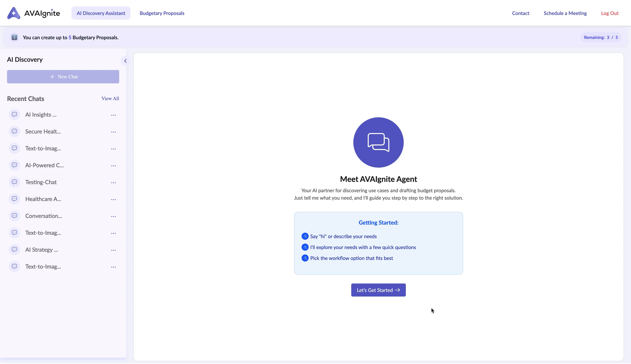This screenshot has height=364, width=631.
Task: Click chat icon beside Testing-Chat
Action: 14,182
